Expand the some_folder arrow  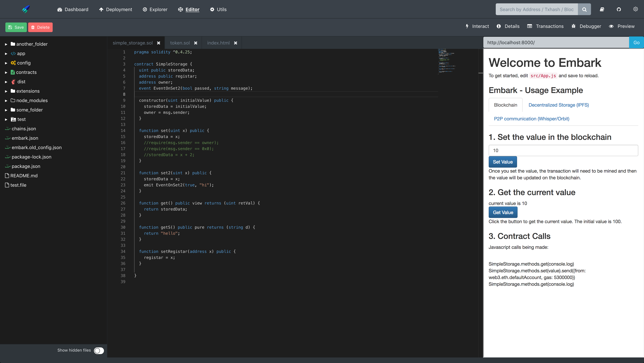coord(6,110)
